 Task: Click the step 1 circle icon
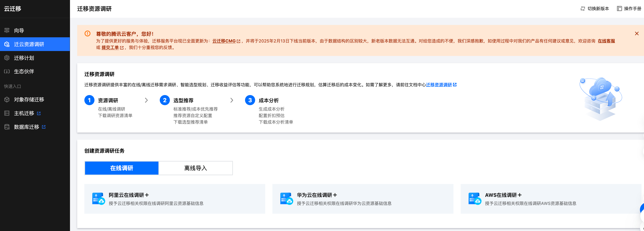pyautogui.click(x=89, y=100)
